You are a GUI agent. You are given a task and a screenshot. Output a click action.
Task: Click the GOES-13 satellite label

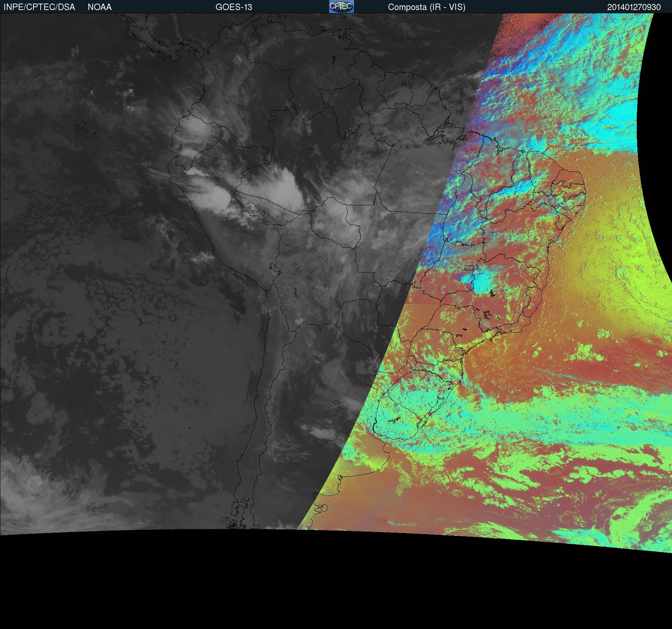(234, 7)
